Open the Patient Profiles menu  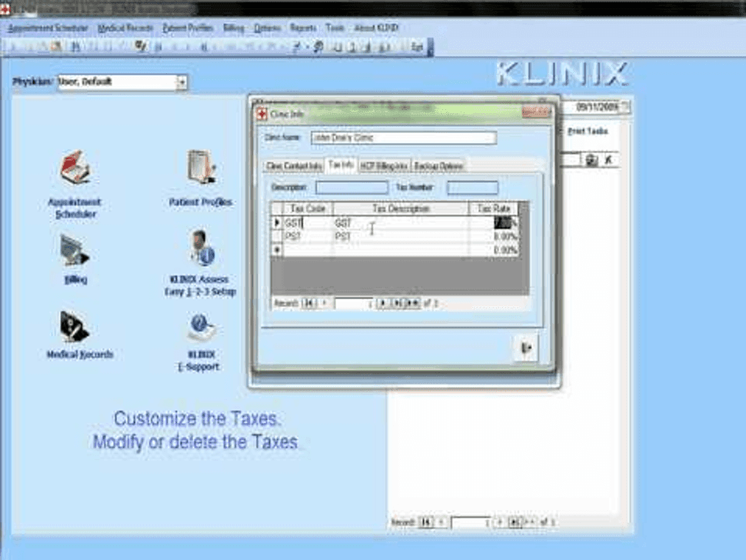[x=188, y=28]
